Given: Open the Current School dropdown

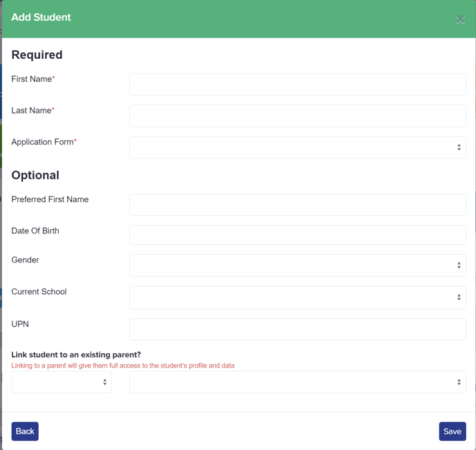Looking at the screenshot, I should pos(297,298).
